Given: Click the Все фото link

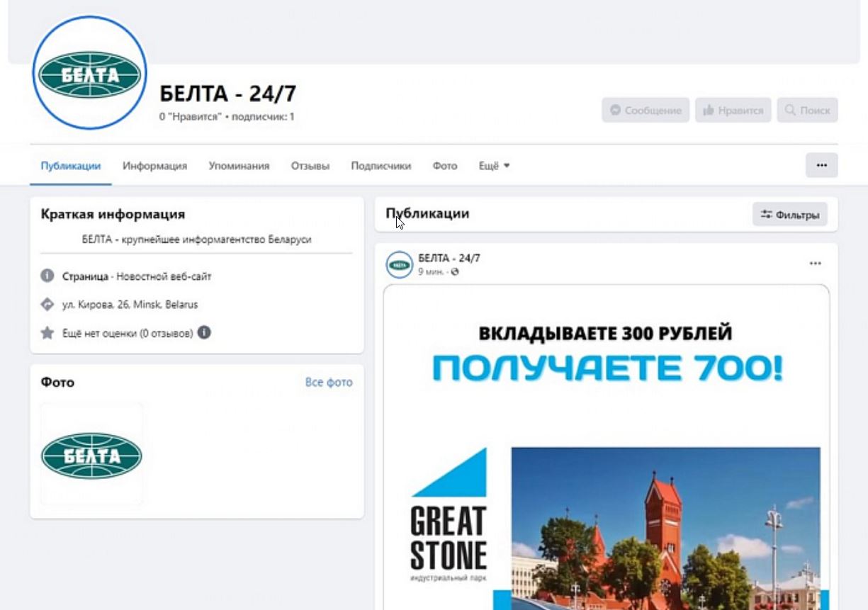Looking at the screenshot, I should pos(329,382).
